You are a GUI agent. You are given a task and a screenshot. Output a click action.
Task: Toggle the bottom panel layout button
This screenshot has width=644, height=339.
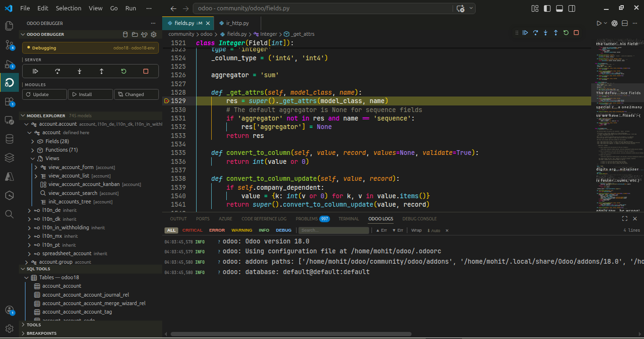click(x=560, y=8)
